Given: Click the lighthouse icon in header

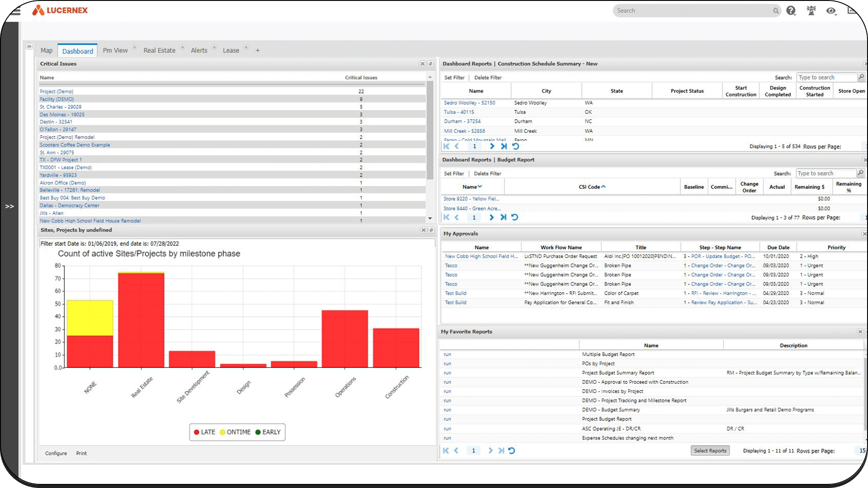Looking at the screenshot, I should click(x=811, y=10).
